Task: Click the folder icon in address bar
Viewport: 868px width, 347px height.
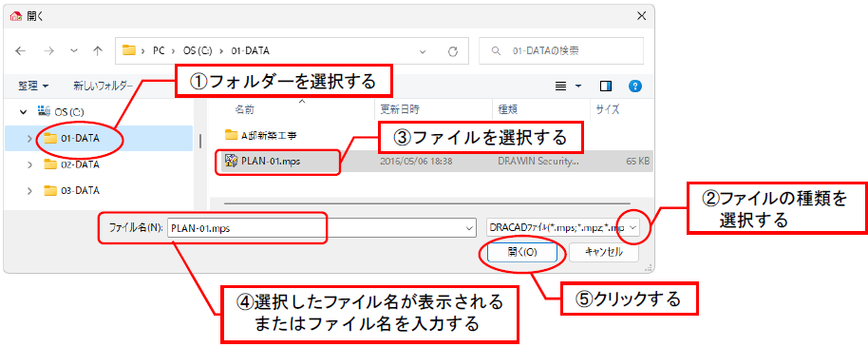Action: click(x=129, y=50)
